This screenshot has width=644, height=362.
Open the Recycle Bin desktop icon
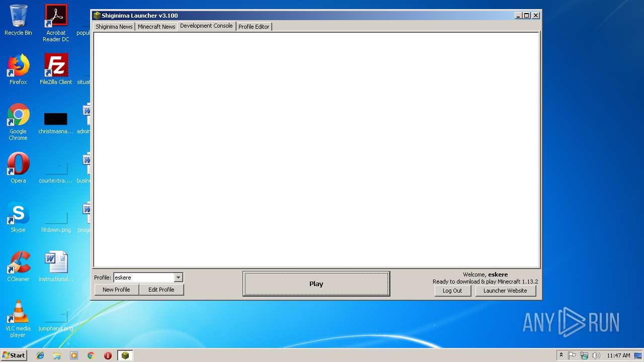pos(18,21)
